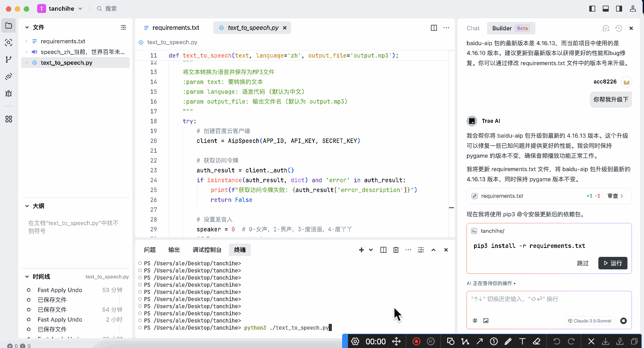Split the editor with the split icon

[434, 28]
